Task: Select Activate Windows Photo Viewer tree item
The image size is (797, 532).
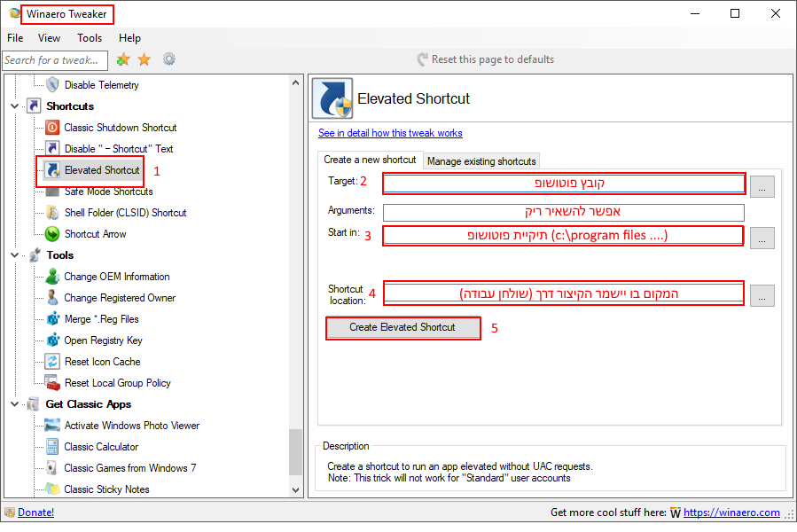Action: pyautogui.click(x=131, y=426)
